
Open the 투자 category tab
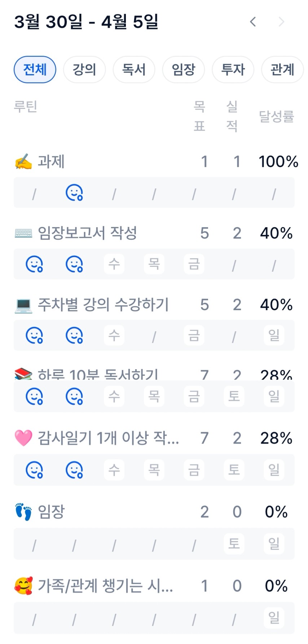pos(233,70)
